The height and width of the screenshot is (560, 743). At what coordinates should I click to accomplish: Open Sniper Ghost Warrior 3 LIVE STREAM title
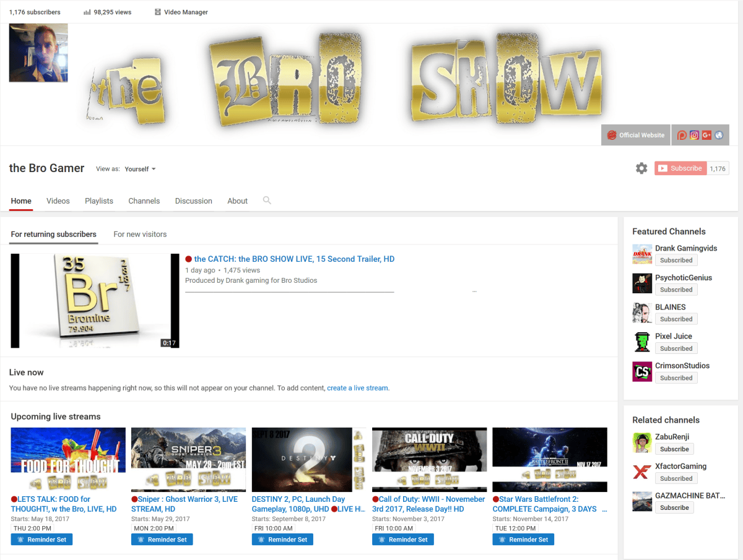point(185,504)
